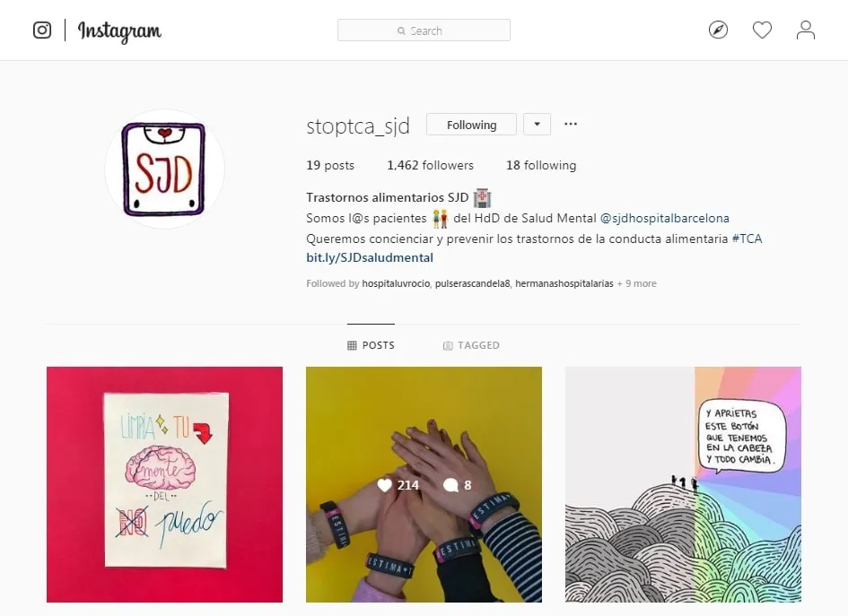848x616 pixels.
Task: Click the Instagram wordmark logo
Action: point(119,31)
